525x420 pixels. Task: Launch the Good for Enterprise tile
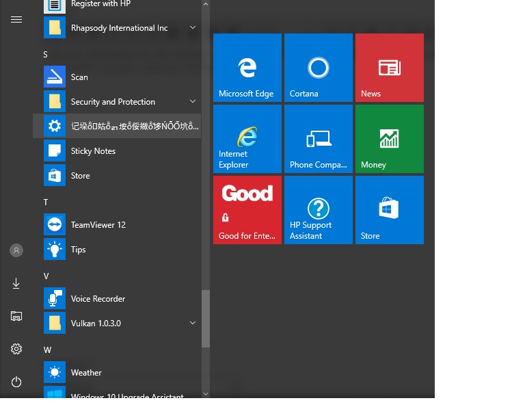[x=247, y=210]
